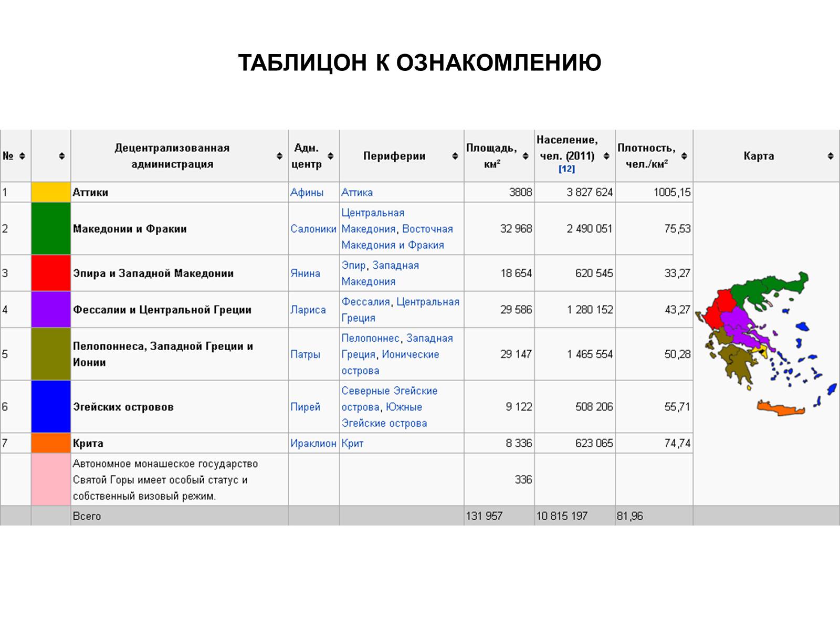Click the yellow Attica color swatch

tap(51, 192)
